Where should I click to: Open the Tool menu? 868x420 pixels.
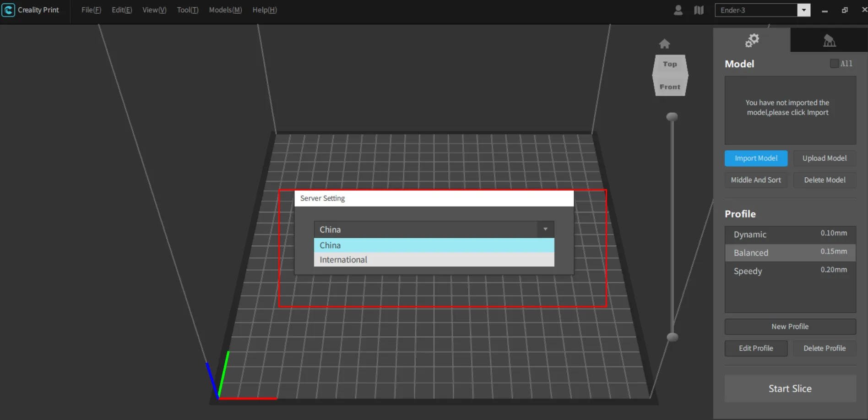tap(187, 10)
